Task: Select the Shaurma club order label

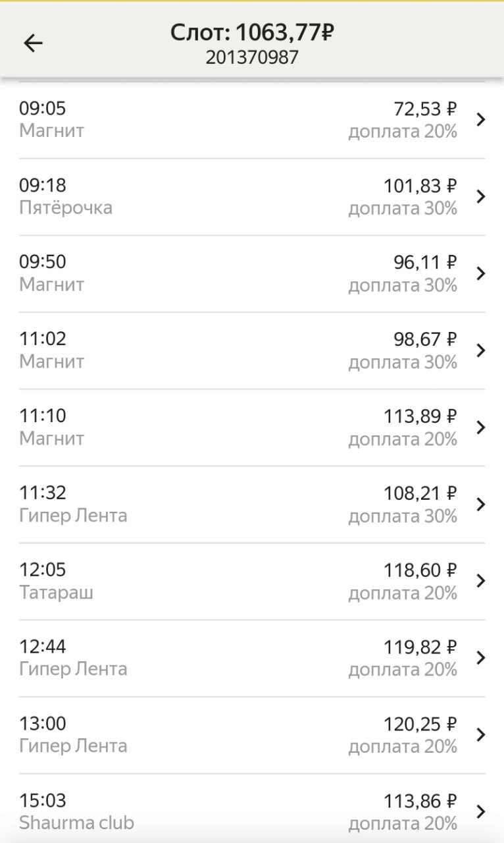Action: click(76, 823)
